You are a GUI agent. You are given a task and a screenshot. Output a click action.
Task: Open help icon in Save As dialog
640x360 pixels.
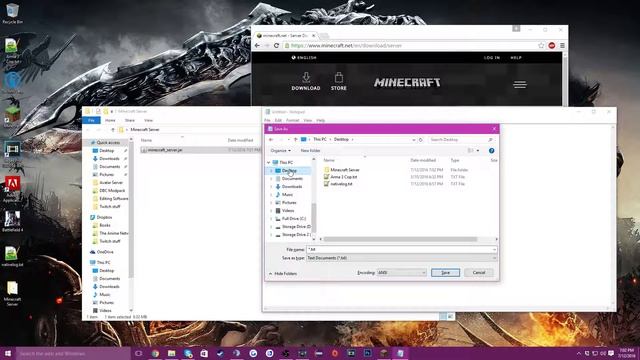click(491, 151)
